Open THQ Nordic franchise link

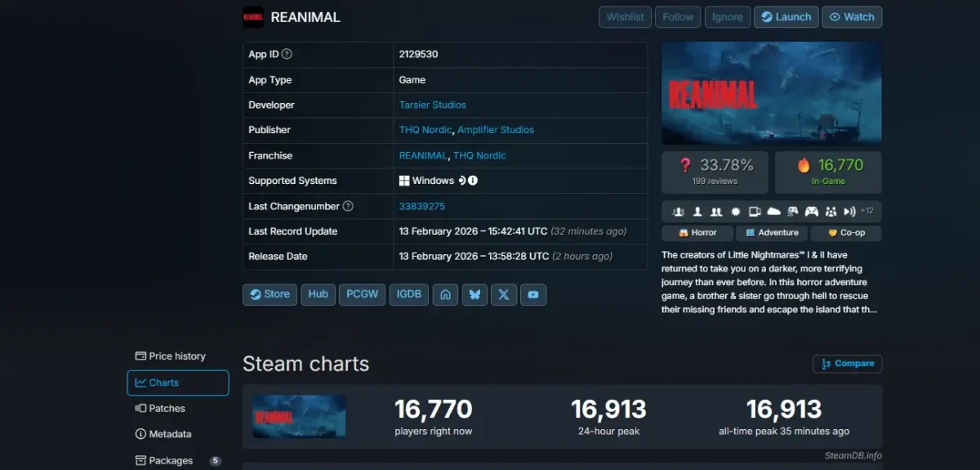[x=480, y=155]
